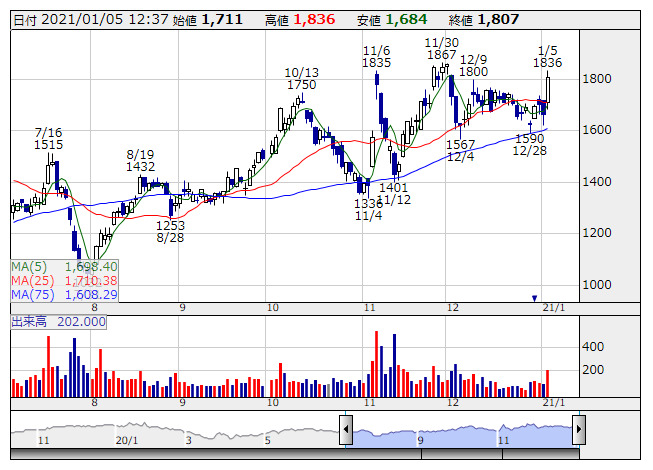653x470 pixels.
Task: Click the 高値 1,836 value in header
Action: tap(315, 20)
